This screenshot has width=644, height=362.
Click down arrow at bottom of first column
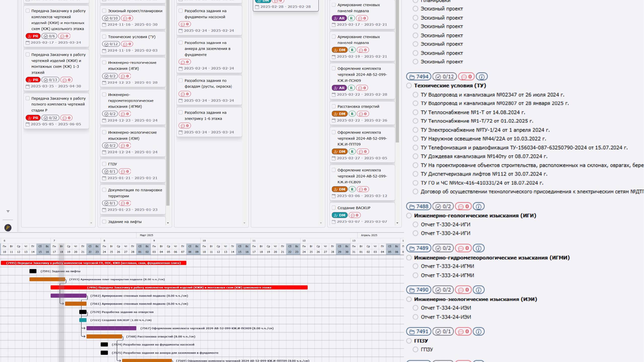coord(91,223)
